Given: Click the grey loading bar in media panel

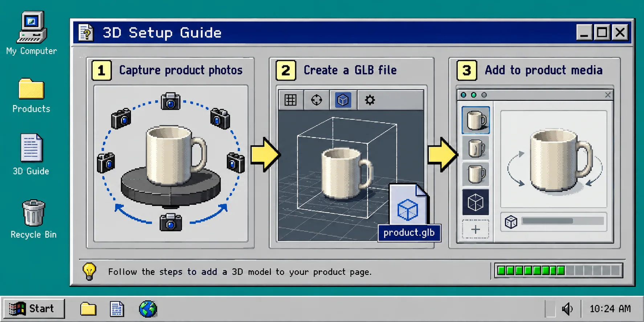Looking at the screenshot, I should point(563,221).
